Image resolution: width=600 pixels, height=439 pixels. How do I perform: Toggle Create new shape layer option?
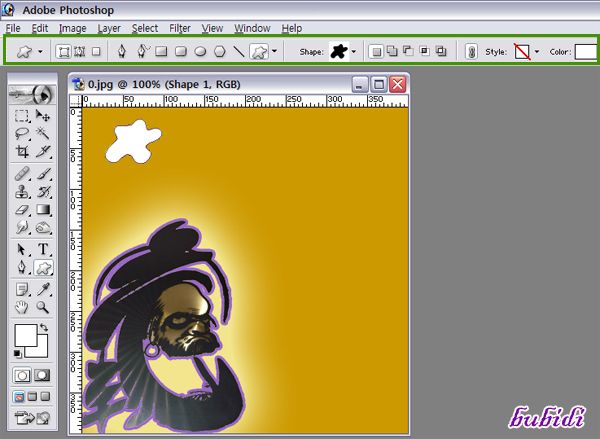click(377, 51)
